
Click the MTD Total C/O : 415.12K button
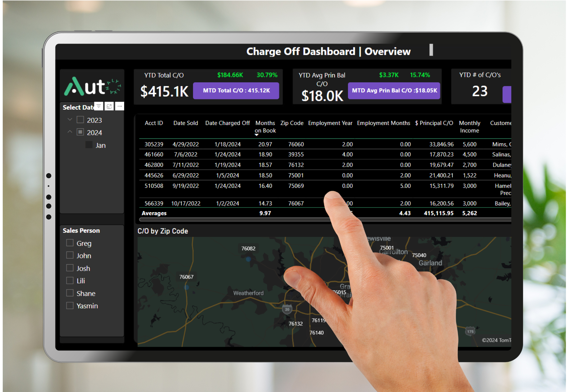[236, 91]
